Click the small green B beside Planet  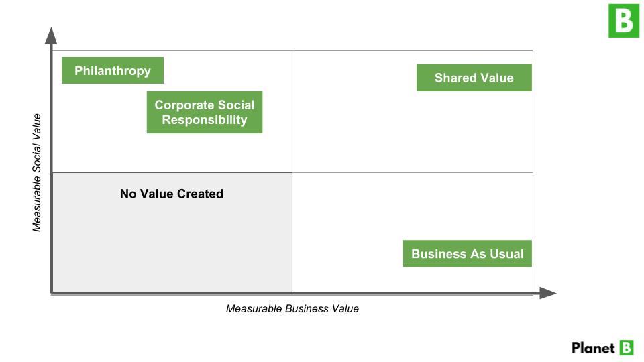(626, 347)
